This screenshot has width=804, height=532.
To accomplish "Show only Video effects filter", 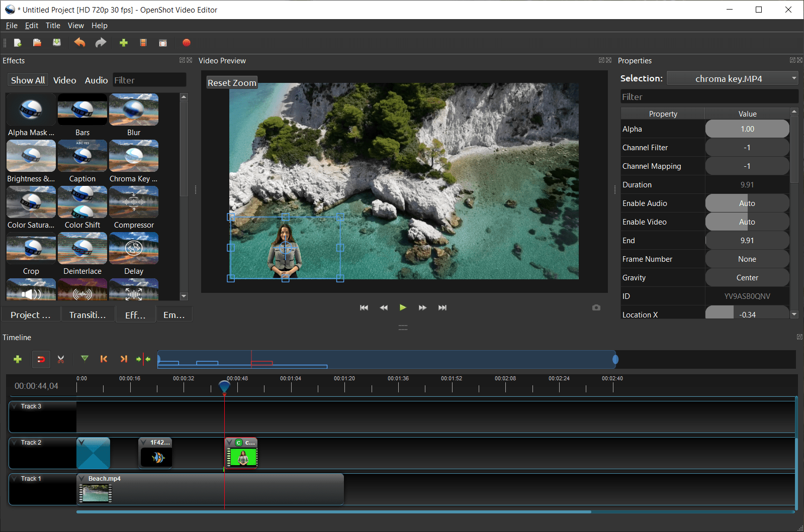I will click(x=64, y=80).
